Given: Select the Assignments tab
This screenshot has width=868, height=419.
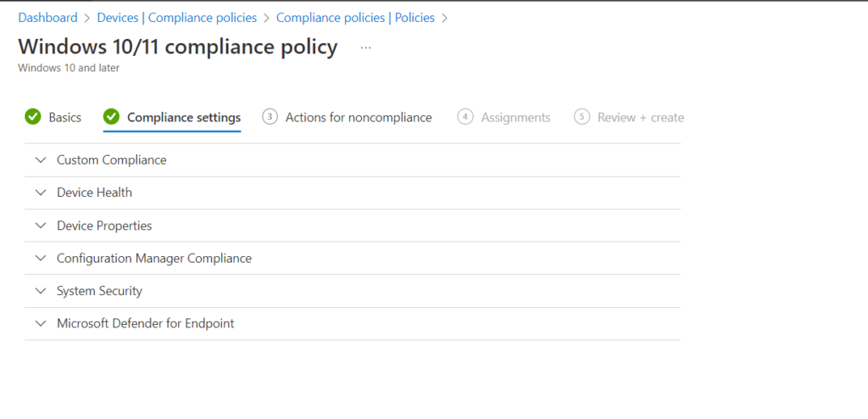Looking at the screenshot, I should [x=516, y=118].
